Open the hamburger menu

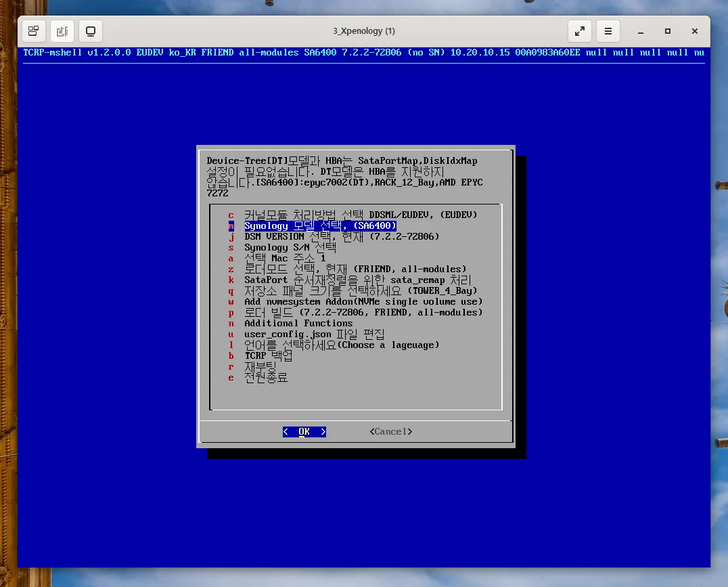pos(608,30)
